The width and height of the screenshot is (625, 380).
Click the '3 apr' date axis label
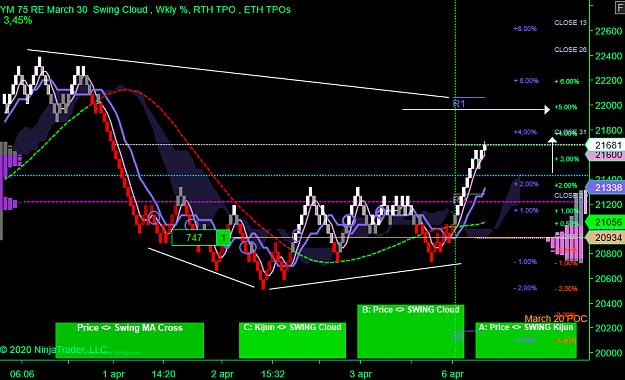click(361, 374)
